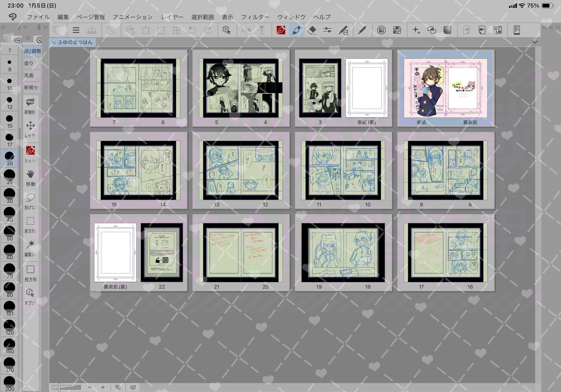This screenshot has width=561, height=392.
Task: Click the Undo arrow icon
Action: (x=192, y=30)
